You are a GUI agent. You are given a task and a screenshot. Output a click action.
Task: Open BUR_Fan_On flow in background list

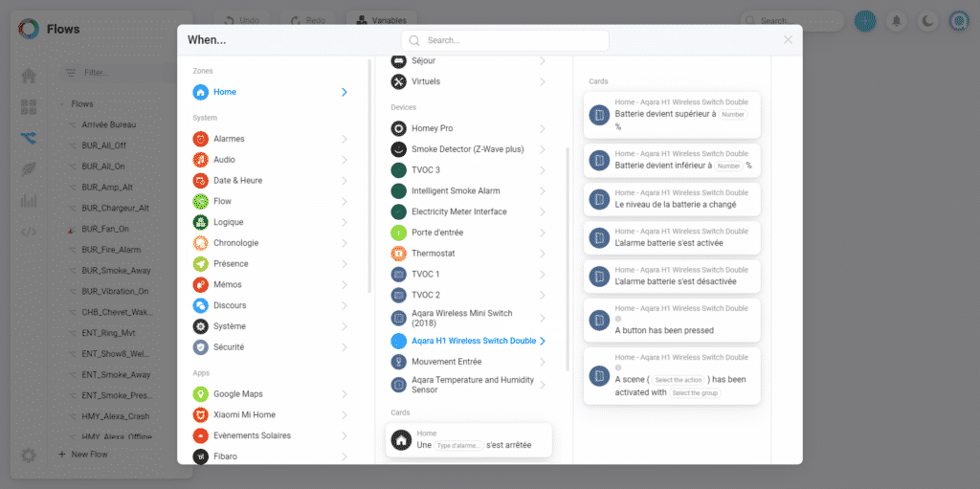[105, 229]
